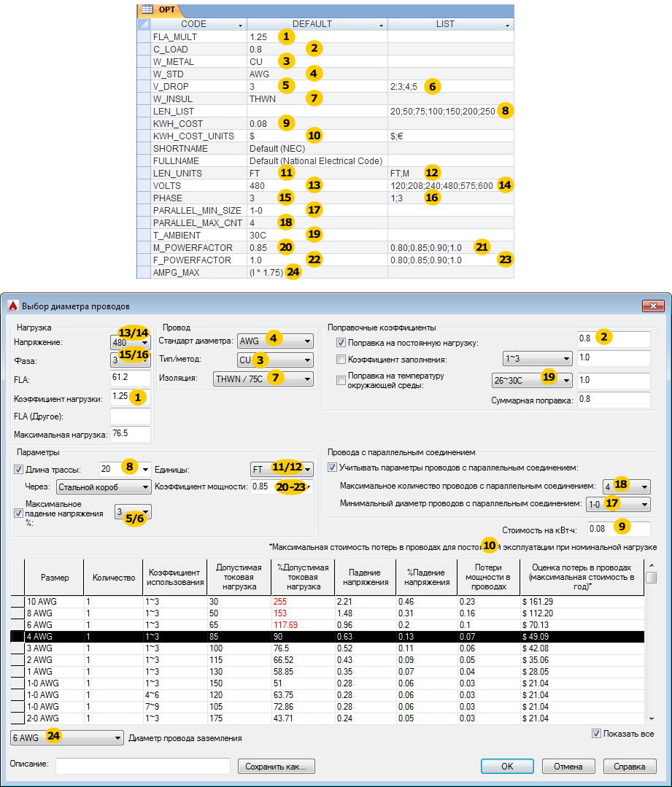Click scrollbar up arrow of wire table
The image size is (672, 787).
point(652,565)
